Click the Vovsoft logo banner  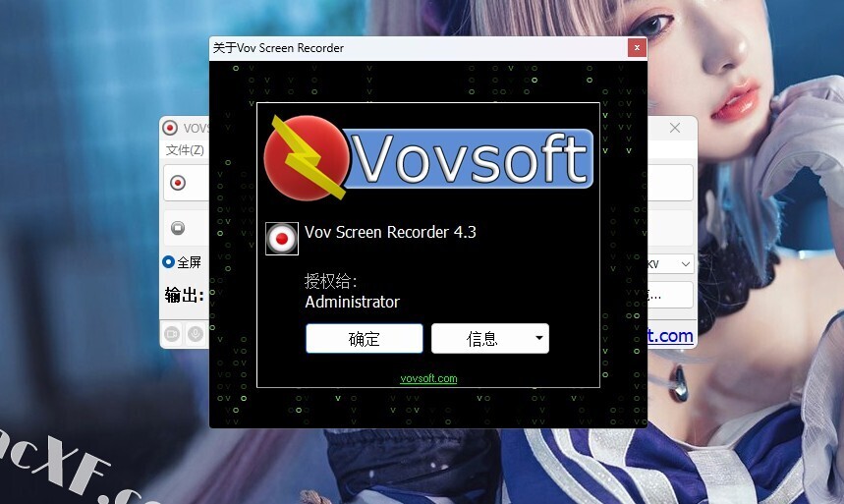click(x=428, y=157)
